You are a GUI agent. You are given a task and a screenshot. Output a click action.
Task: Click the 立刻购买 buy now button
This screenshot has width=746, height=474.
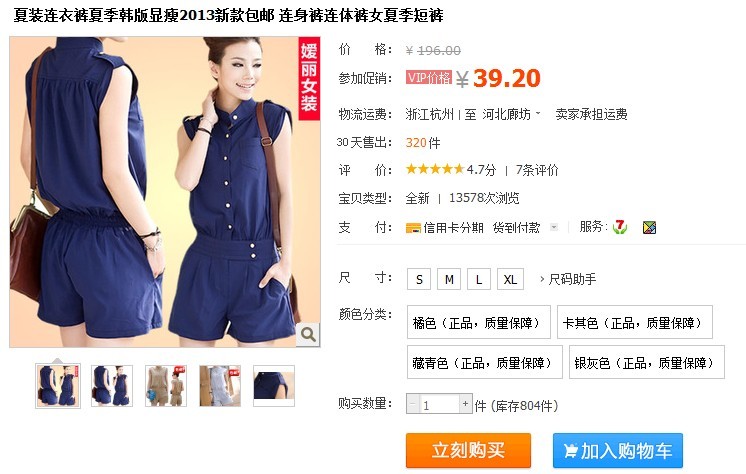(468, 450)
